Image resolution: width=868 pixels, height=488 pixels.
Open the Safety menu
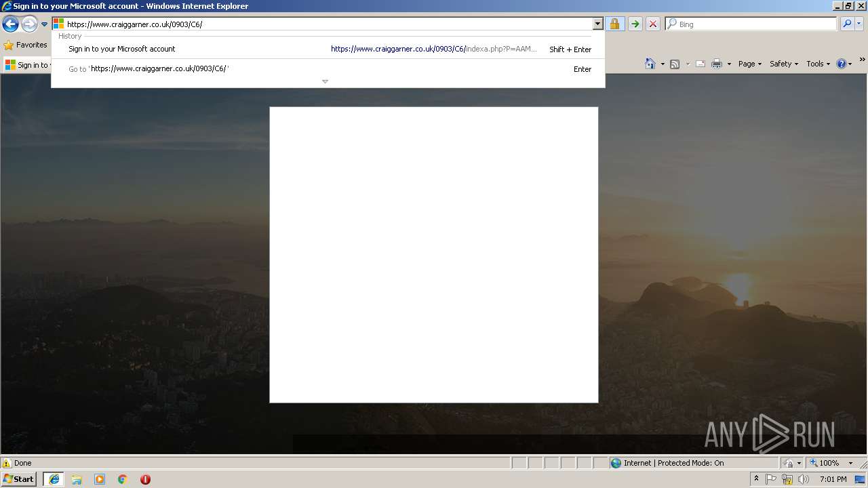tap(783, 64)
